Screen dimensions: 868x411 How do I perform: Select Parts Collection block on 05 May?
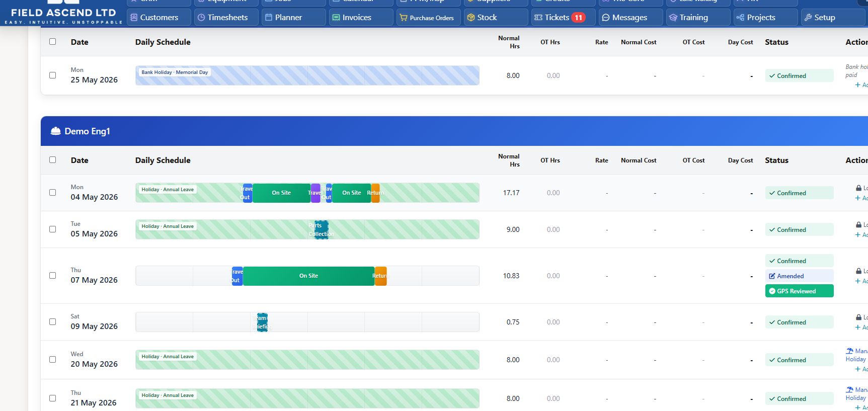coord(321,229)
